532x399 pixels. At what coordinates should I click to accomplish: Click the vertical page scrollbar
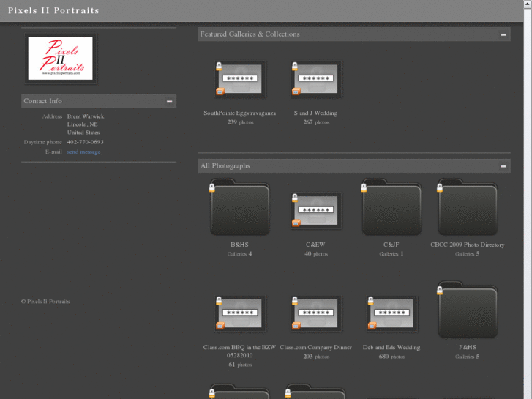pyautogui.click(x=528, y=200)
